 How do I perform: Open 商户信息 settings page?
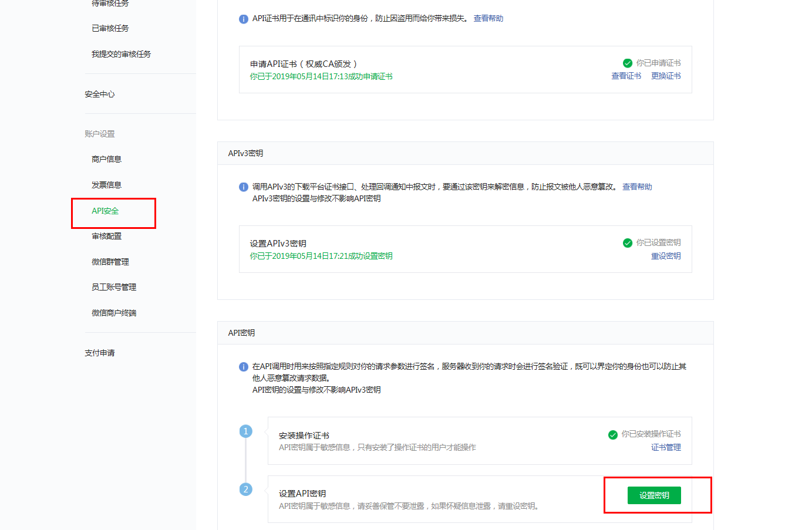tap(106, 159)
